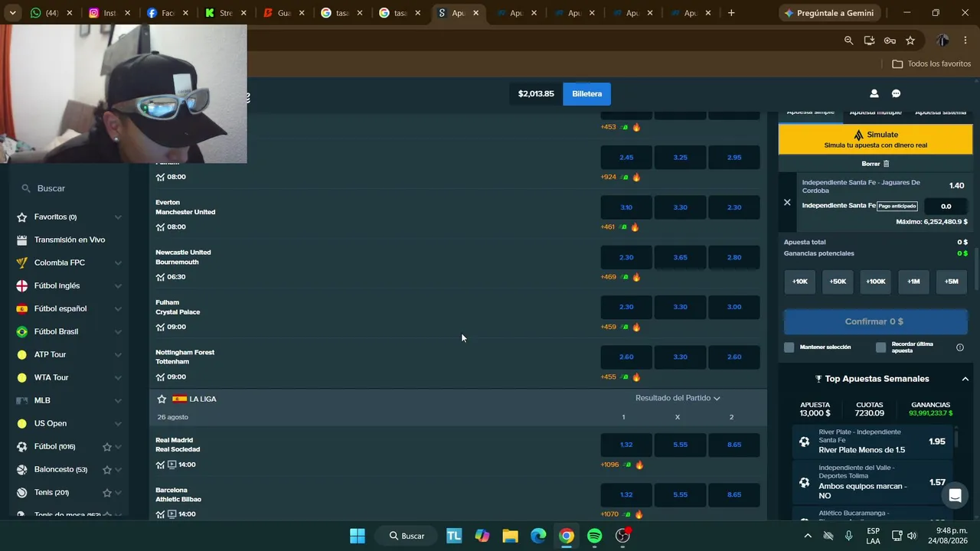Expand the Fútbol Brasil section
This screenshot has width=980, height=551.
118,332
